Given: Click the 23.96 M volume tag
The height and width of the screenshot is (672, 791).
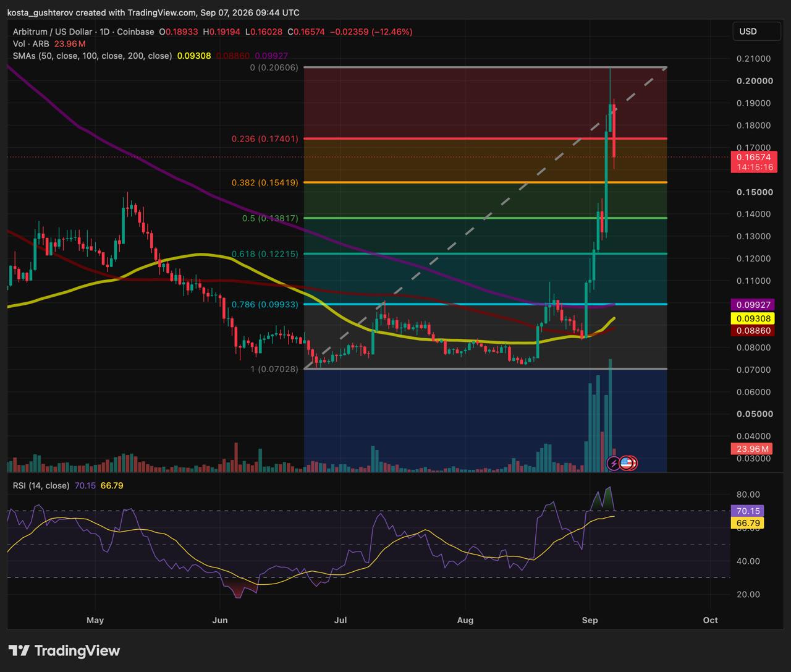Looking at the screenshot, I should point(750,449).
